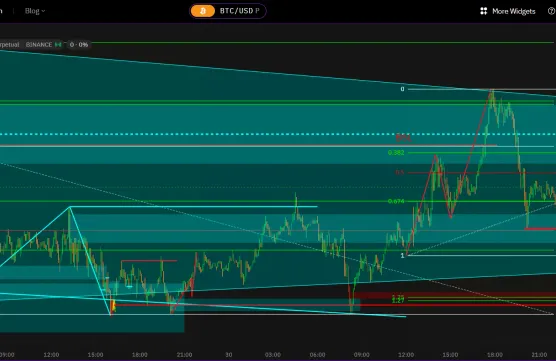Screen dimensions: 556x361
Task: Click the help question mark icon
Action: click(551, 11)
